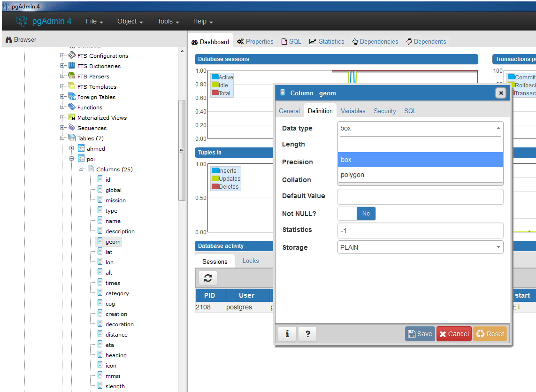Open the Storage PLAIN dropdown
536x392 pixels.
(420, 247)
